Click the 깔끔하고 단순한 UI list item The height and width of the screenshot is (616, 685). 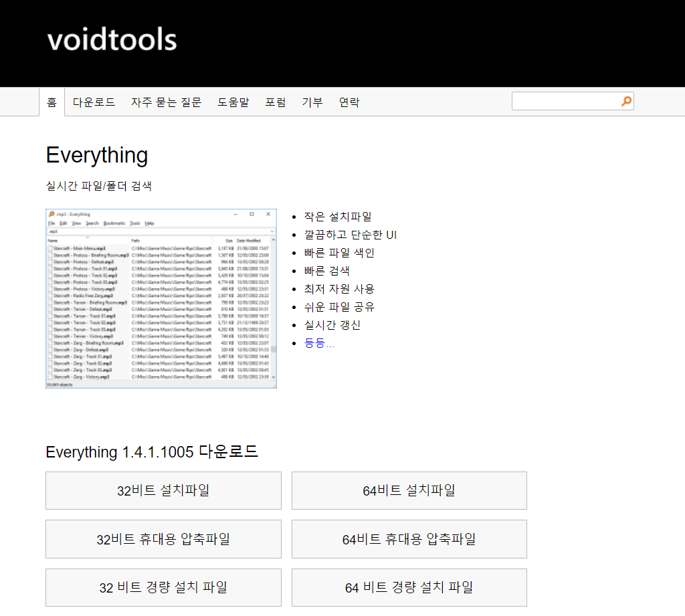pyautogui.click(x=351, y=235)
